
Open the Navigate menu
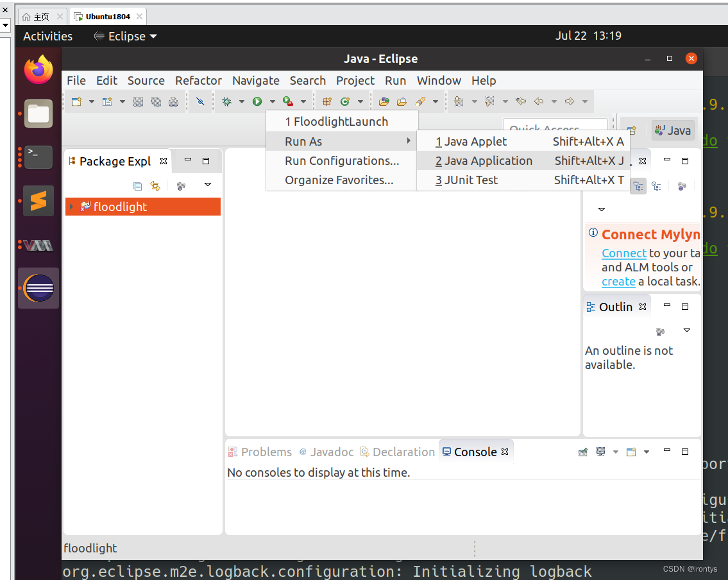pyautogui.click(x=256, y=80)
